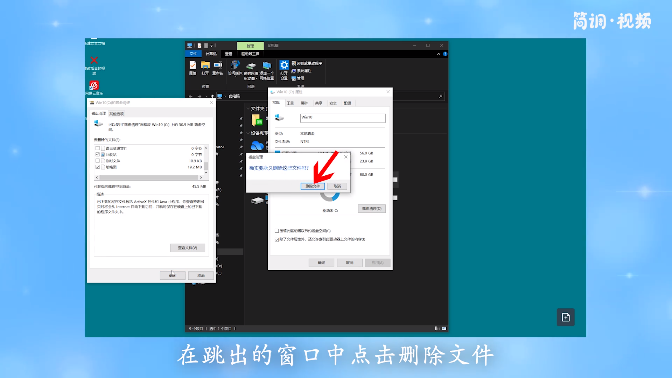Viewport: 672px width, 378px height.
Task: Close the drive Properties window
Action: pos(388,92)
